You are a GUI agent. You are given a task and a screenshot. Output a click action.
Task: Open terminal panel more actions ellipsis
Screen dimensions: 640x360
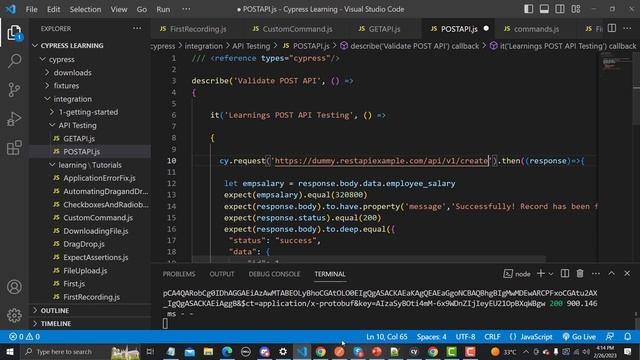point(596,273)
